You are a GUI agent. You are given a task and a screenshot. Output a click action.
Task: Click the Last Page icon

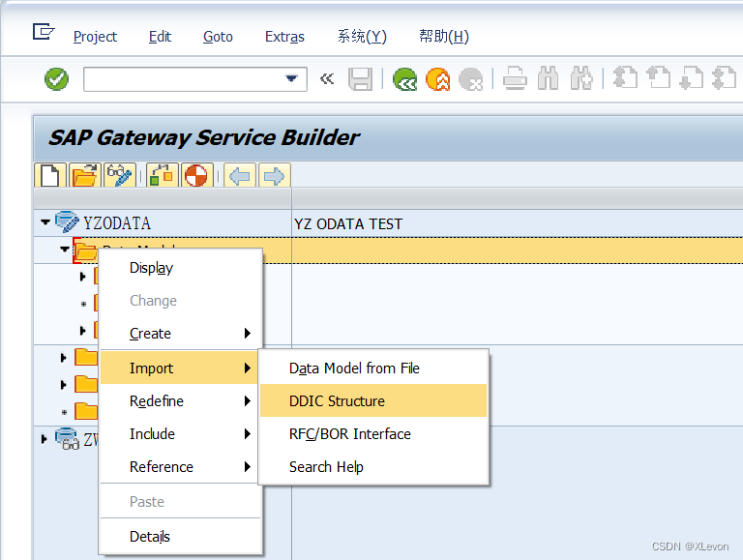click(x=724, y=77)
